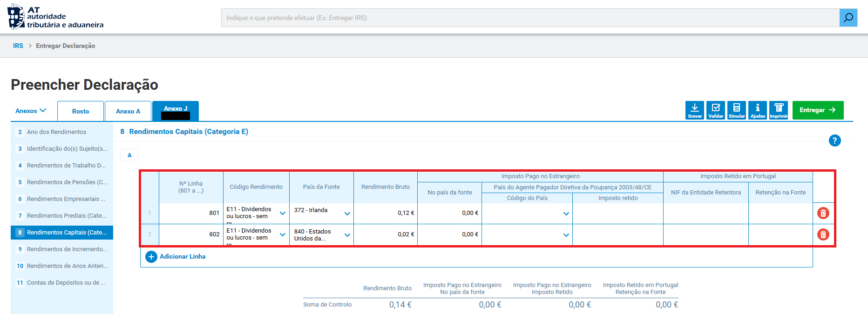Click the green Entregar button
The height and width of the screenshot is (314, 868).
click(818, 110)
